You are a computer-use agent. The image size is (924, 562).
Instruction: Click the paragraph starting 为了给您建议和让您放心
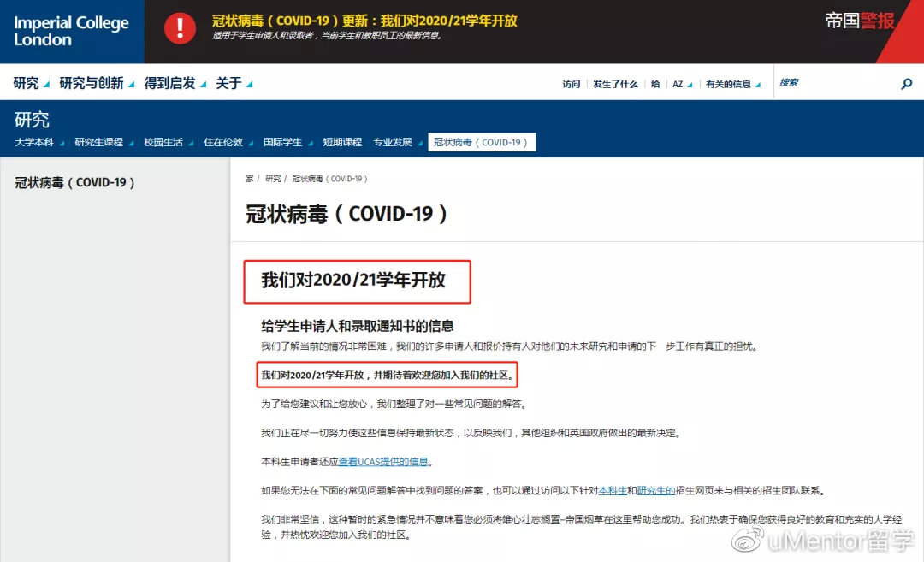tap(394, 404)
